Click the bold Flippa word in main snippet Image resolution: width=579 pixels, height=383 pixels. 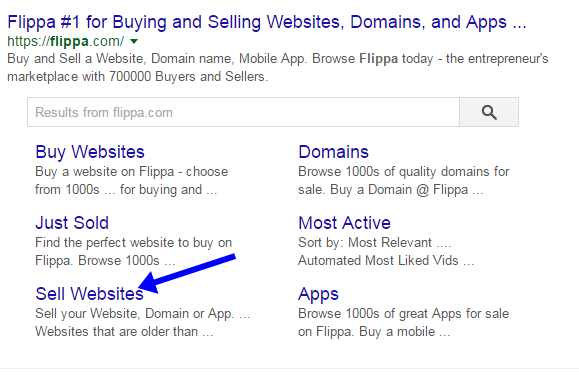[x=378, y=59]
